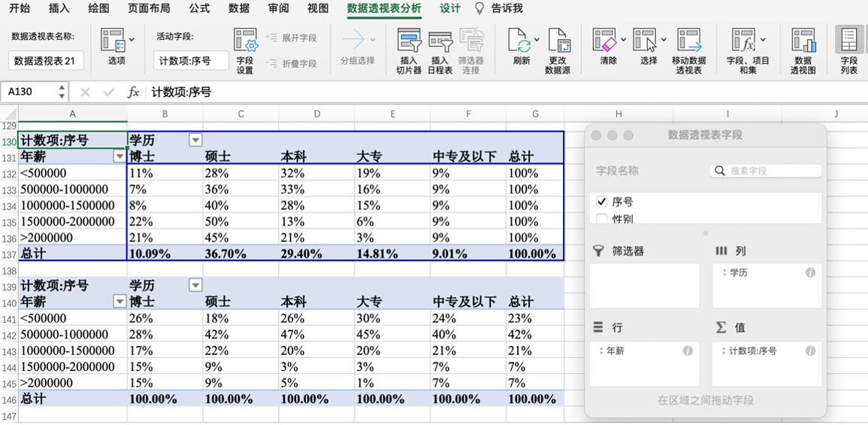868x425 pixels.
Task: Click the 插入切片器 (Insert Slicer) icon
Action: pos(409,43)
